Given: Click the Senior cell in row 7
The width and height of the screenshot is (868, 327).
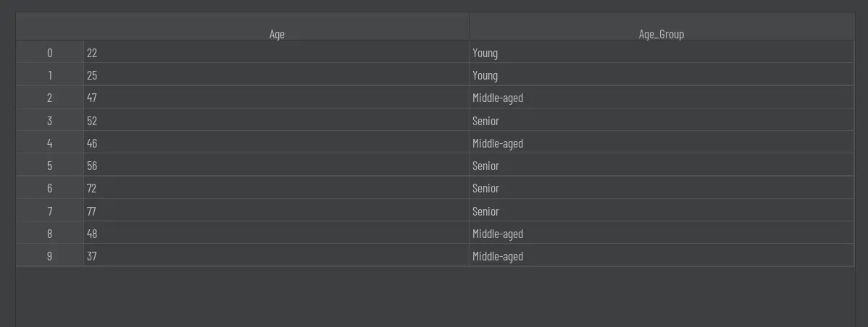Looking at the screenshot, I should [x=485, y=211].
